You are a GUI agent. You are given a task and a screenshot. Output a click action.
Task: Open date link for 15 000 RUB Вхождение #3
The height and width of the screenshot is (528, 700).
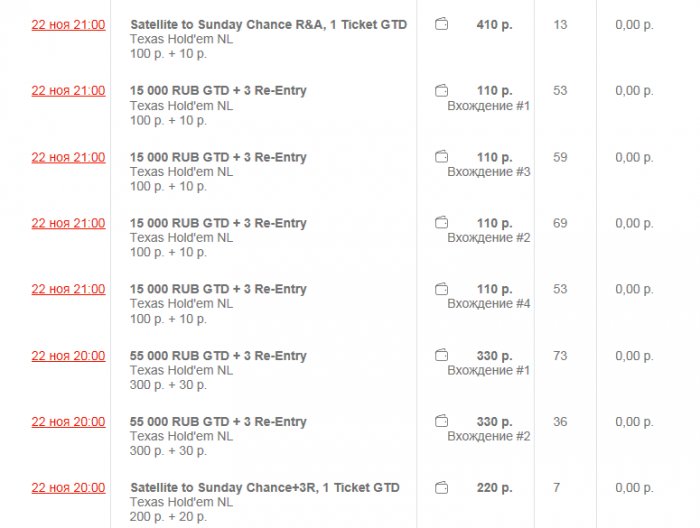(x=68, y=157)
